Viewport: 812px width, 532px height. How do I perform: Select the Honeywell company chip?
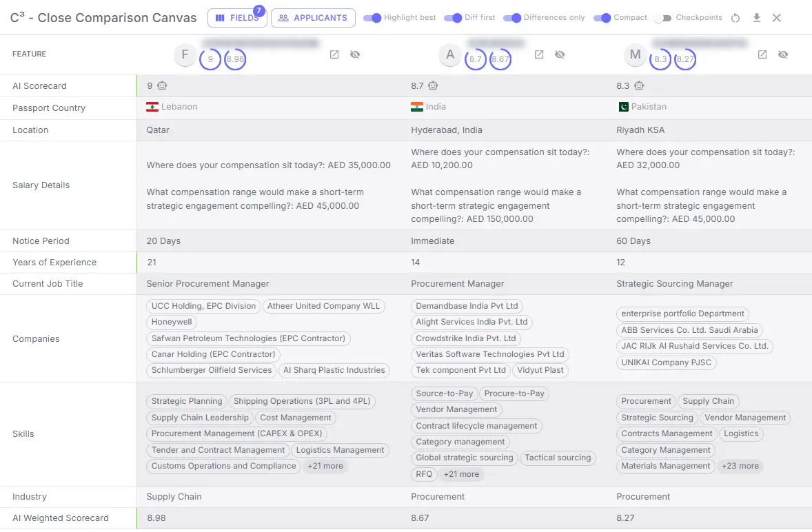pyautogui.click(x=171, y=322)
